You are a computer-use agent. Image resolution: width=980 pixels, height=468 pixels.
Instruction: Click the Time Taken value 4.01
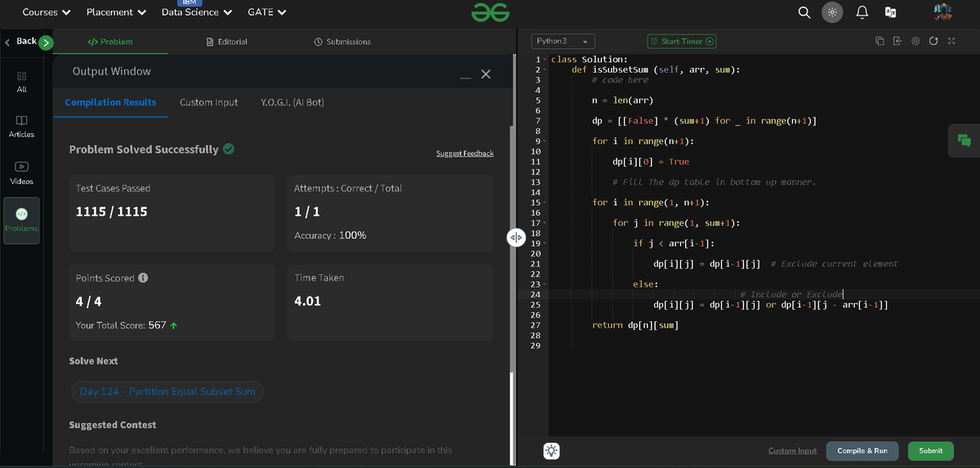(307, 301)
